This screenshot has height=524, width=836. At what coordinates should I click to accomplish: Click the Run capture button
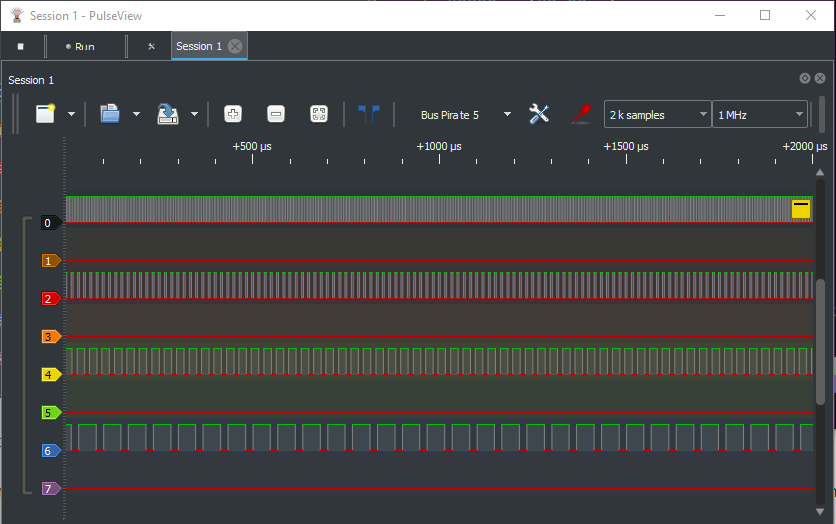[x=81, y=47]
